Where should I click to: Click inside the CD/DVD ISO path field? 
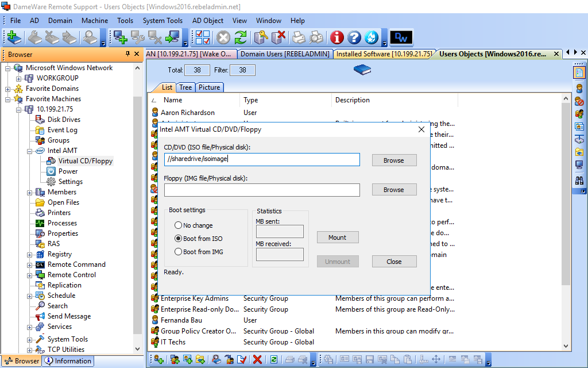tap(261, 159)
